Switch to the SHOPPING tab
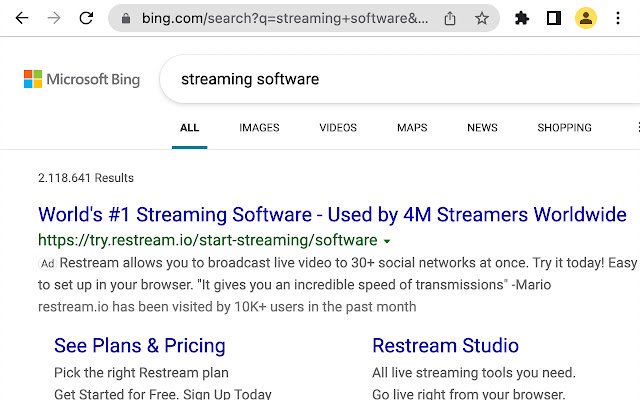 [564, 128]
